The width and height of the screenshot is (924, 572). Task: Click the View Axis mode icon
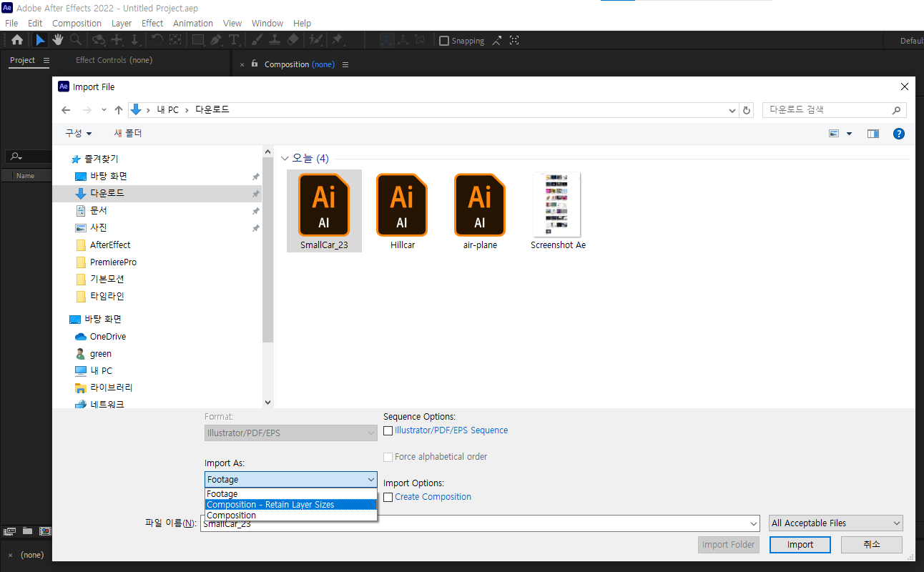click(x=421, y=41)
